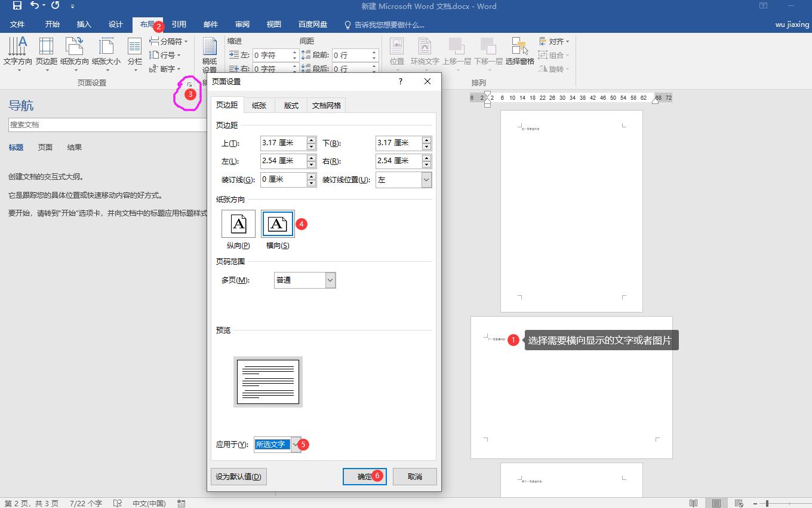The height and width of the screenshot is (508, 812).
Task: Expand the Apply to (应用于) dropdown
Action: (295, 444)
